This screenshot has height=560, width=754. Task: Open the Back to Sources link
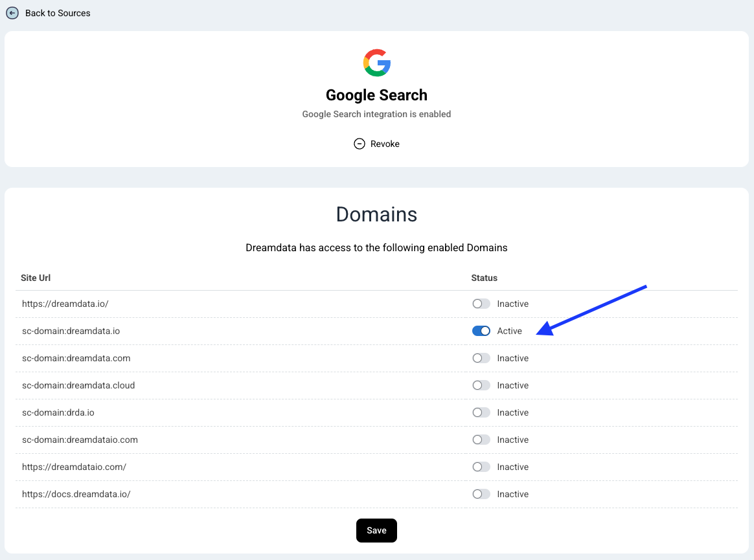(58, 13)
